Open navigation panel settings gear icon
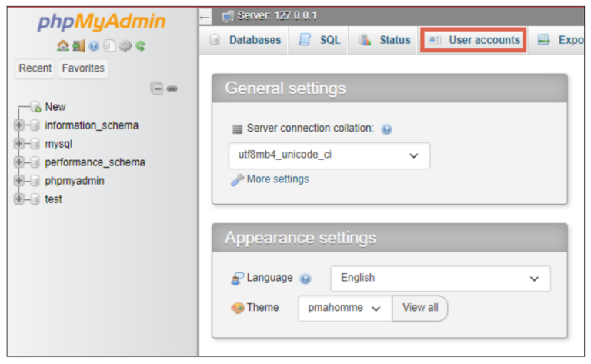 point(125,46)
